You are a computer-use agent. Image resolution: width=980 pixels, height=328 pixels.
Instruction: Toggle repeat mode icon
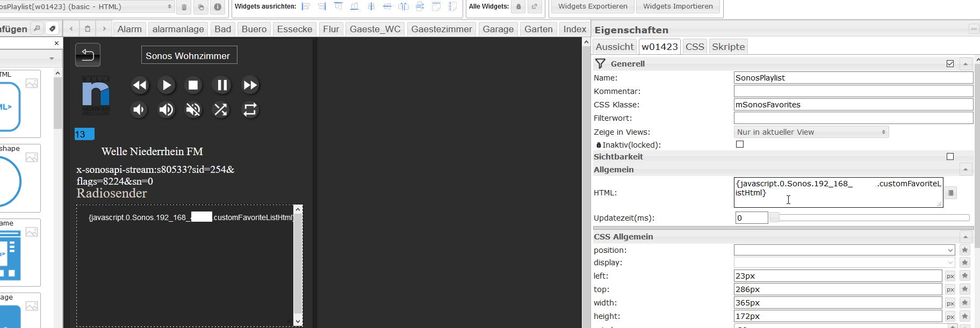point(250,110)
